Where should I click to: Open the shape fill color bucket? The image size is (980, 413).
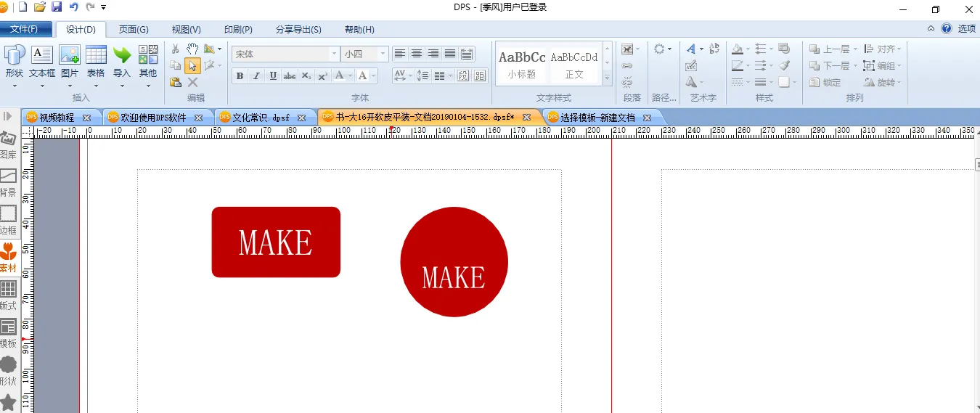pos(738,49)
